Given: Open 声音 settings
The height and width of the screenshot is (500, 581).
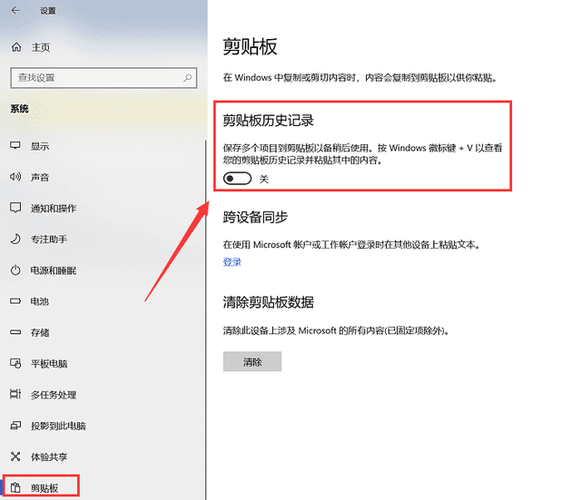Looking at the screenshot, I should coord(40,177).
